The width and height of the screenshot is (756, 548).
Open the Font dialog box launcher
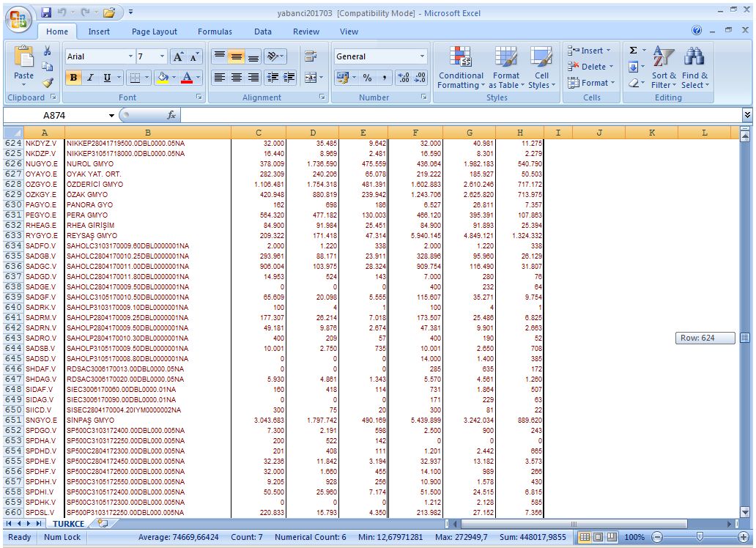(x=199, y=97)
